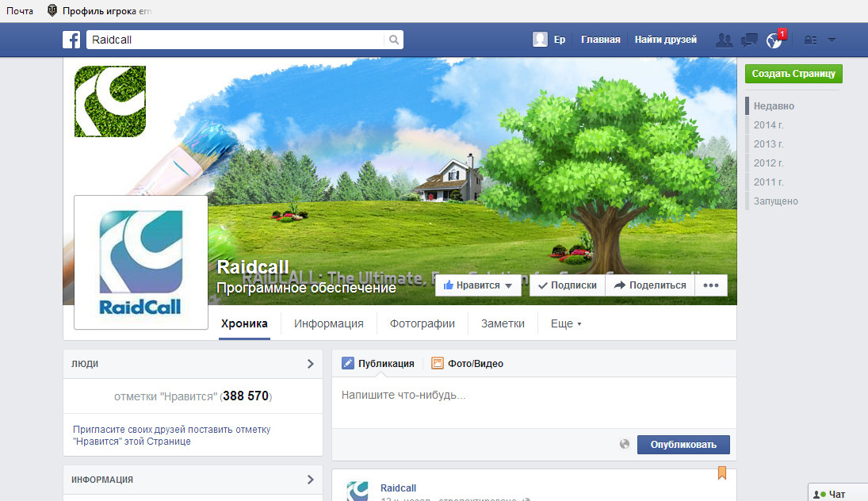Expand the Еще tab dropdown

[x=566, y=324]
